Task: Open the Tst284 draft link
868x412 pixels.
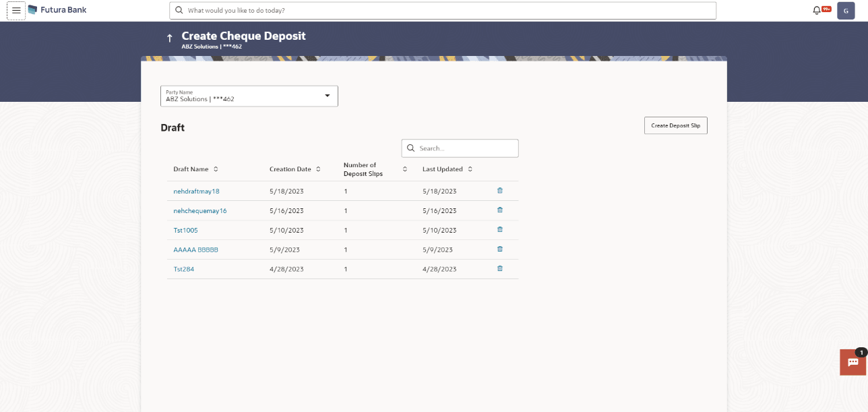Action: [x=184, y=270]
